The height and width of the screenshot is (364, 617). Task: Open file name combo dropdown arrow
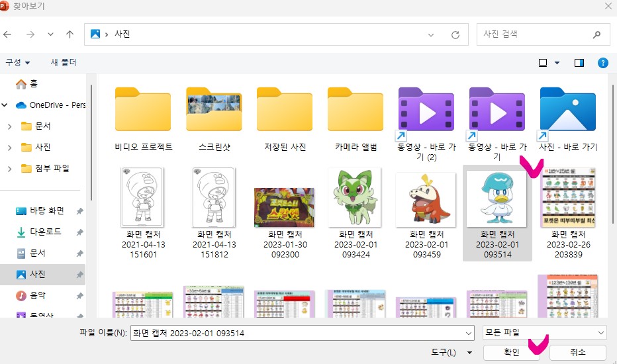(x=469, y=334)
